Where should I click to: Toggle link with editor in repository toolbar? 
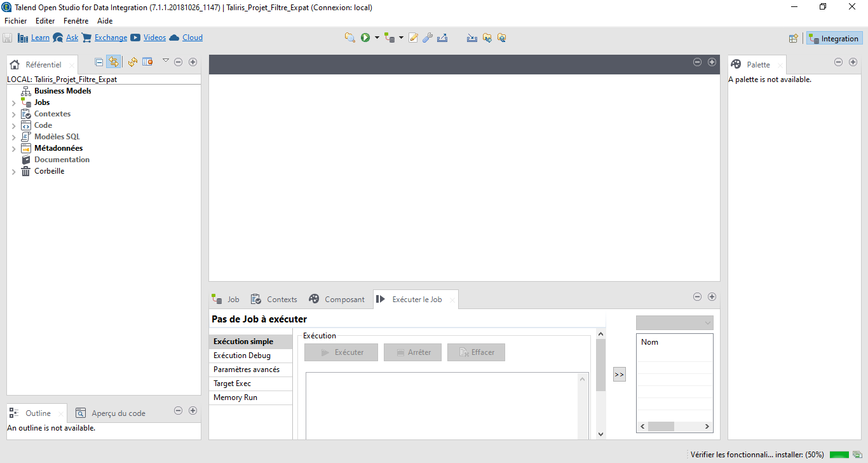(114, 62)
